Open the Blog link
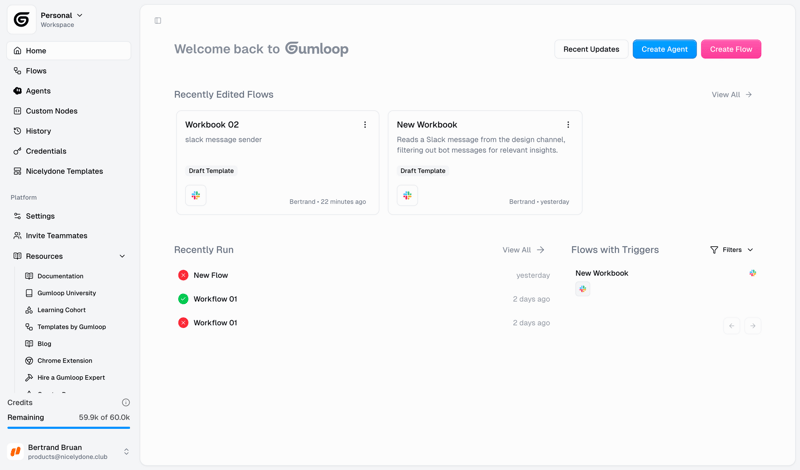 pyautogui.click(x=44, y=343)
